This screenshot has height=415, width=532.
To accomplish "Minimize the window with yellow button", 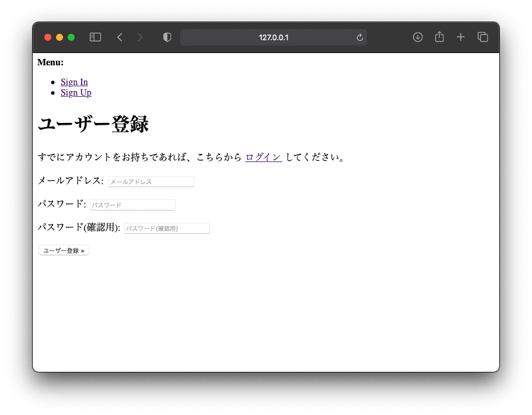I will [60, 37].
